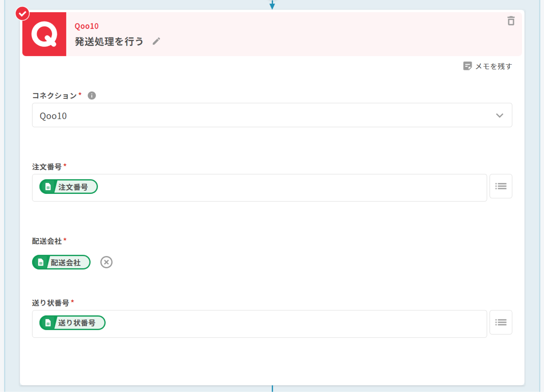Screen dimensions: 544x392
Task: Open list picker for 送り状番号 field
Action: click(501, 322)
